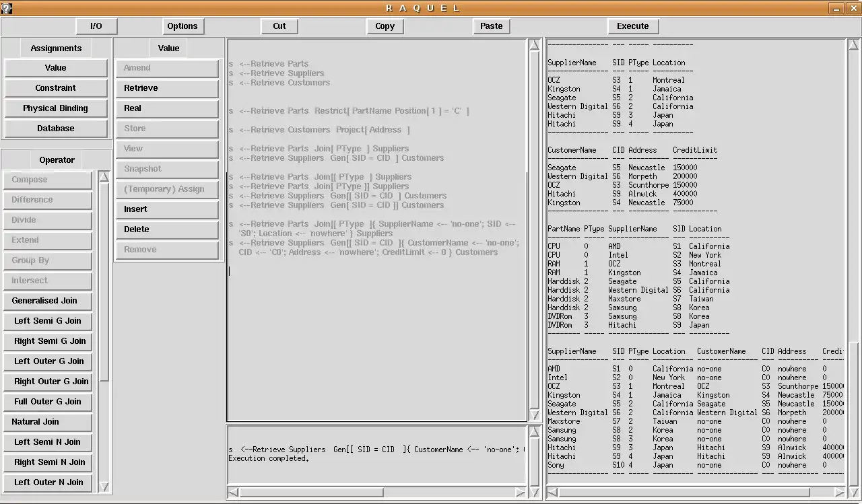Click the Remove button
862x504 pixels.
click(167, 250)
